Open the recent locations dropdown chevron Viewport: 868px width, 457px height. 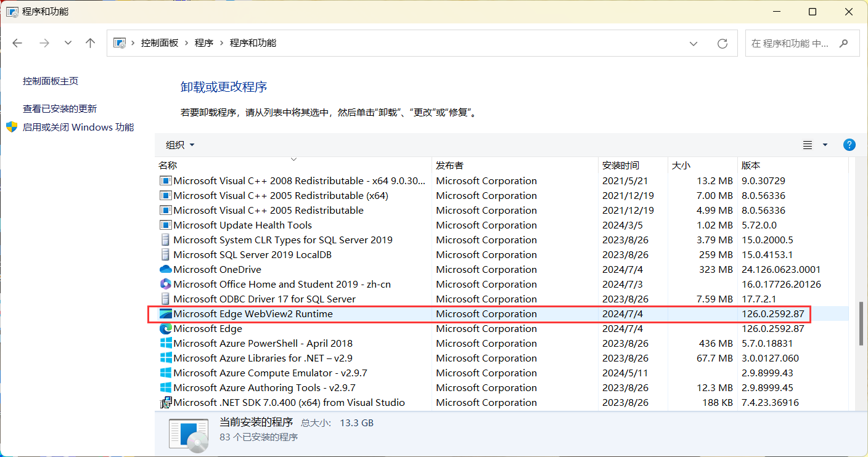pyautogui.click(x=68, y=43)
